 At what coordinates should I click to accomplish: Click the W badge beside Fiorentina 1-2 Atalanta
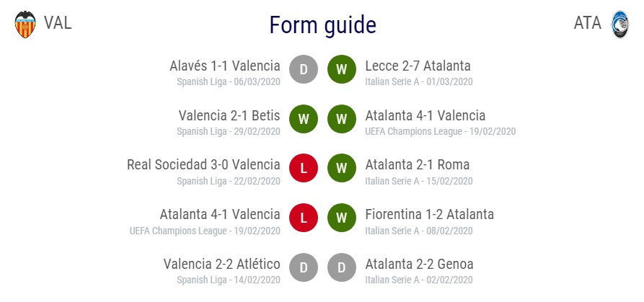point(342,218)
